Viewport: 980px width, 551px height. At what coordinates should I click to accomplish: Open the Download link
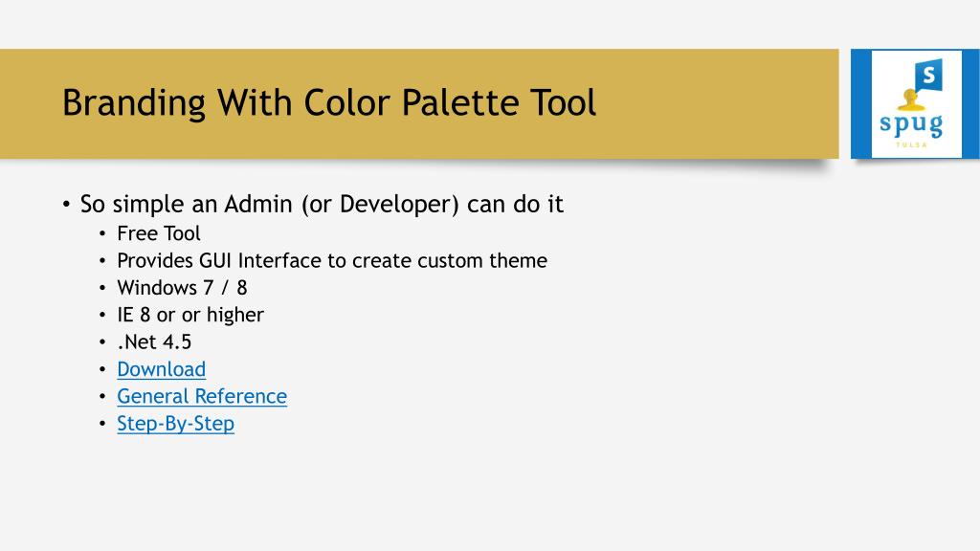click(161, 369)
